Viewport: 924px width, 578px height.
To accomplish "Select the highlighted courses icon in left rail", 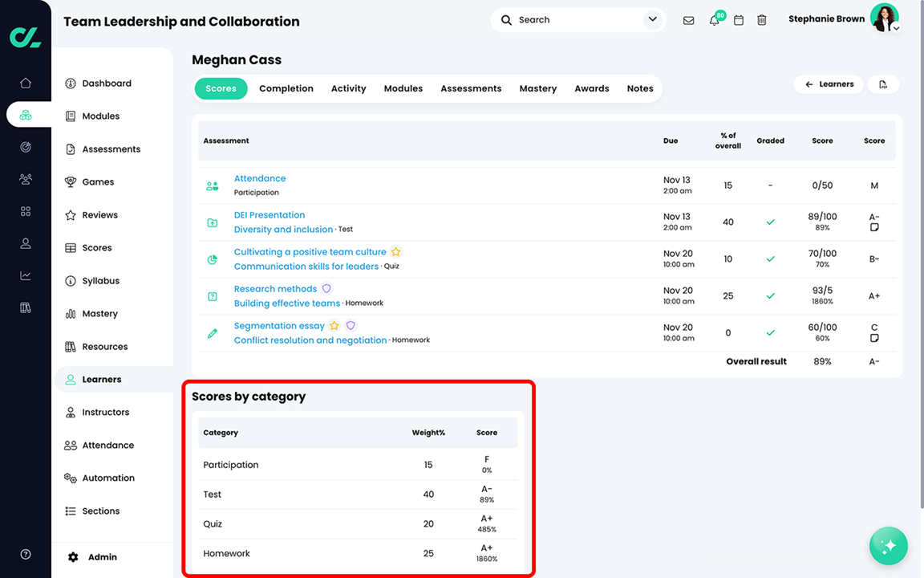I will [26, 115].
